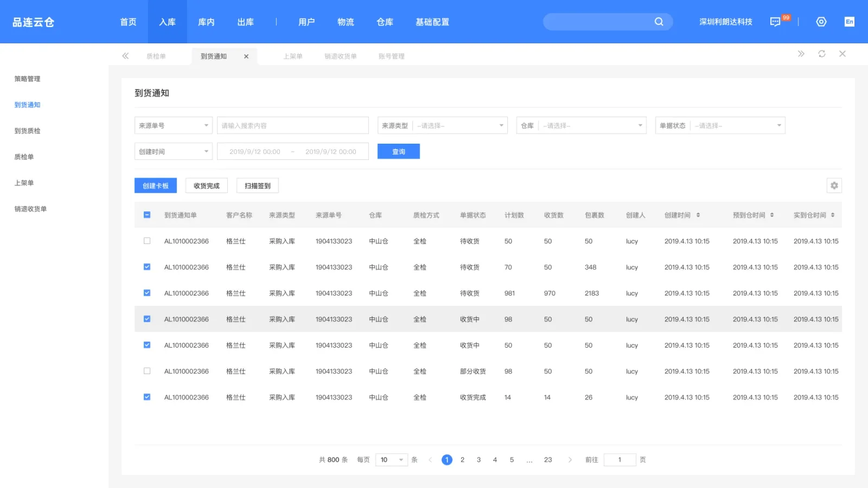The image size is (868, 488).
Task: Switch language with the En icon
Action: point(850,22)
